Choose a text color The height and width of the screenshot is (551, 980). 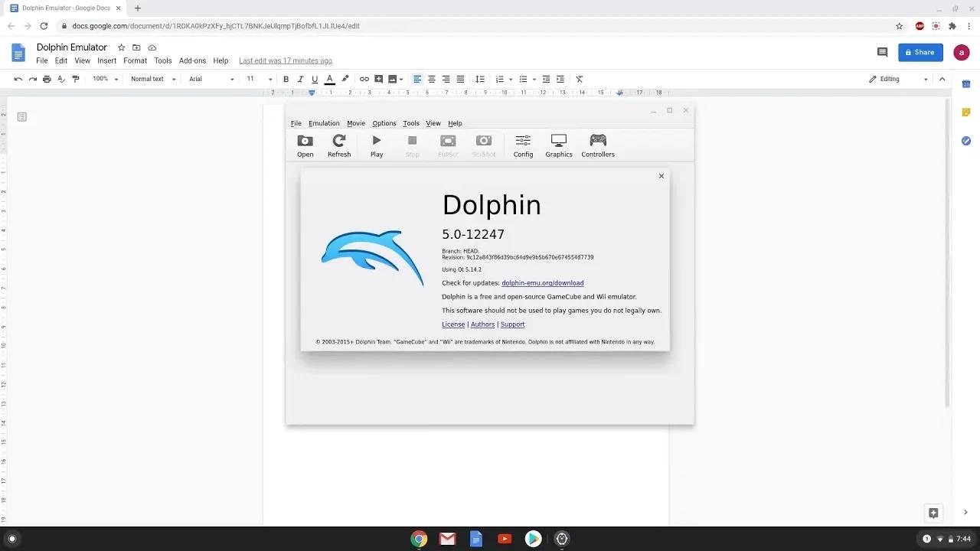coord(330,79)
